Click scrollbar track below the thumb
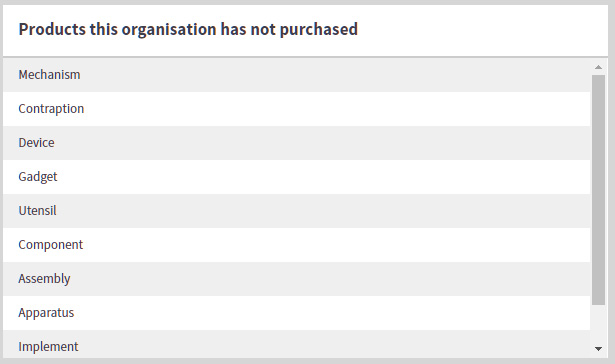615x364 pixels. point(598,322)
